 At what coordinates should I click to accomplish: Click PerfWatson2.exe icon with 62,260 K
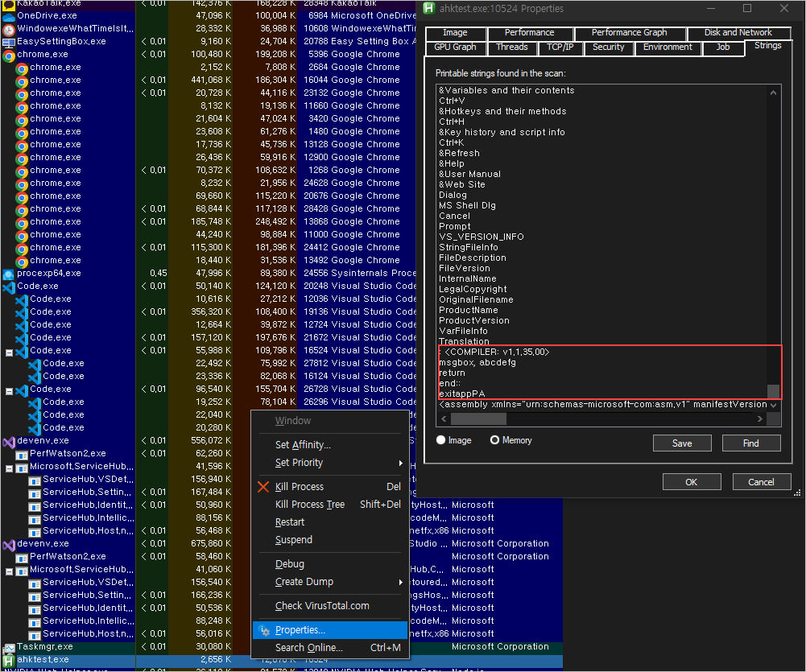point(22,454)
